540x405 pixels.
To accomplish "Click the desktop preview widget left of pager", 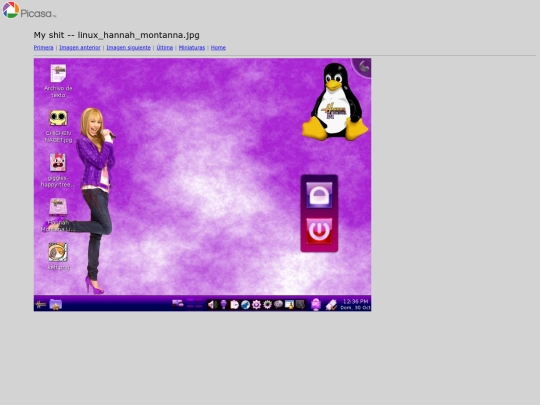I will tap(178, 304).
